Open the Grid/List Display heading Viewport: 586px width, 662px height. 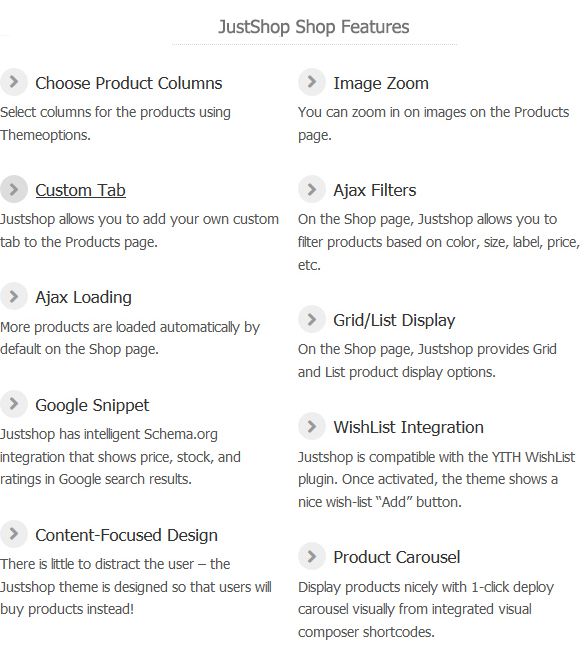point(394,320)
